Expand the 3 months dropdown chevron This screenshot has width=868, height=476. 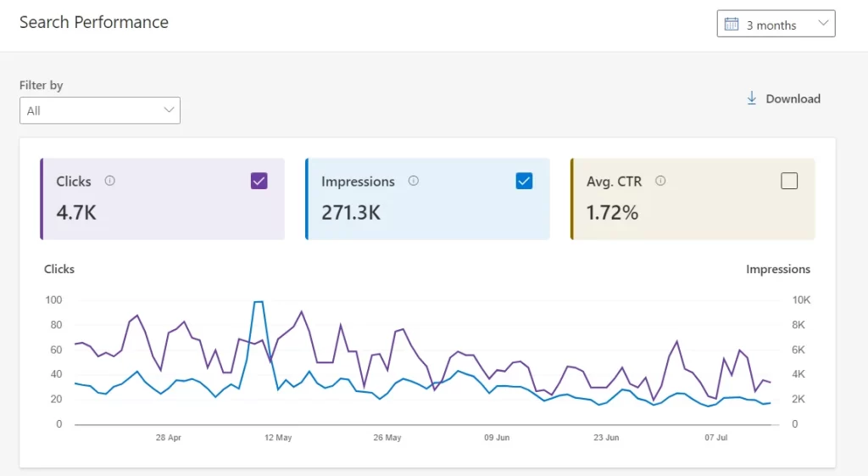[823, 24]
